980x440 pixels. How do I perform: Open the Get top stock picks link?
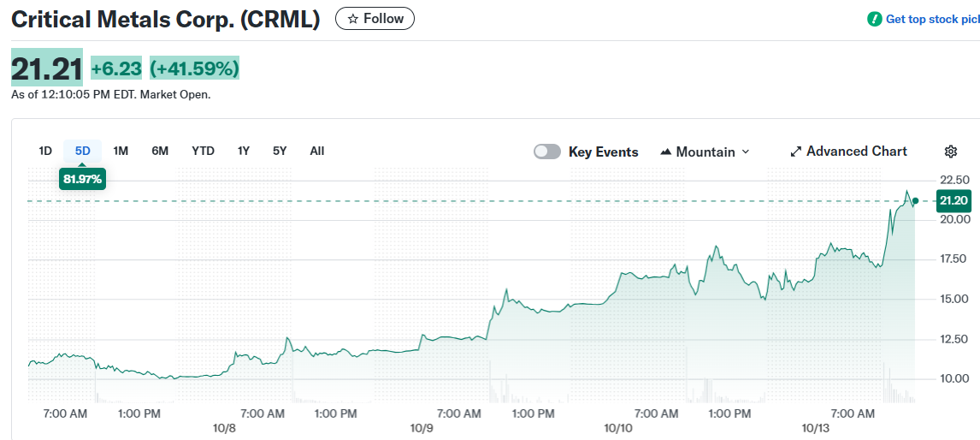click(931, 19)
